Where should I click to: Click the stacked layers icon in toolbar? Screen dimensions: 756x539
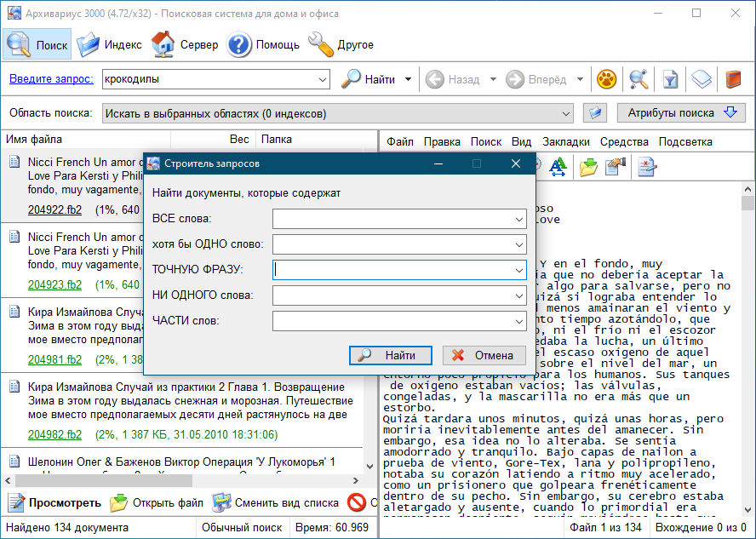click(701, 80)
